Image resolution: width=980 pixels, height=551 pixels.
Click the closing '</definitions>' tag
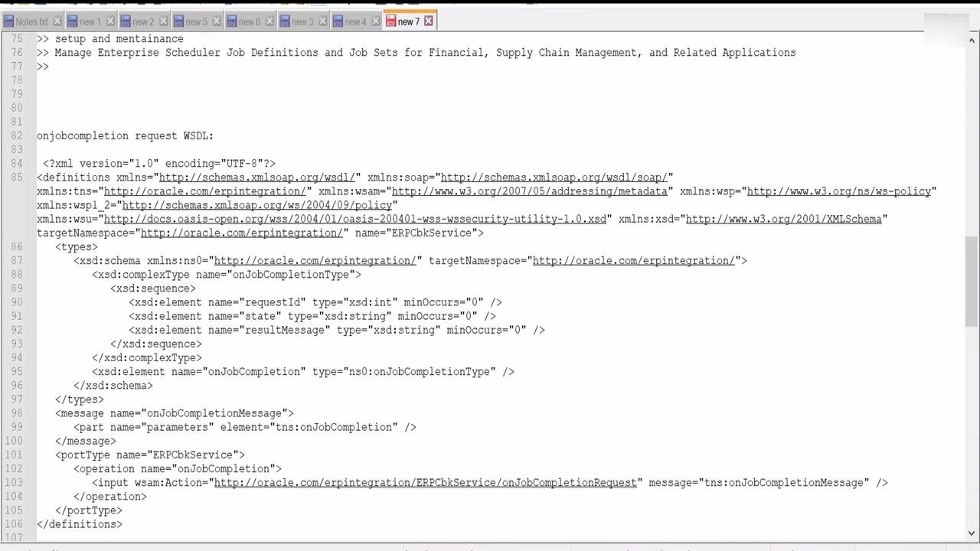point(80,524)
